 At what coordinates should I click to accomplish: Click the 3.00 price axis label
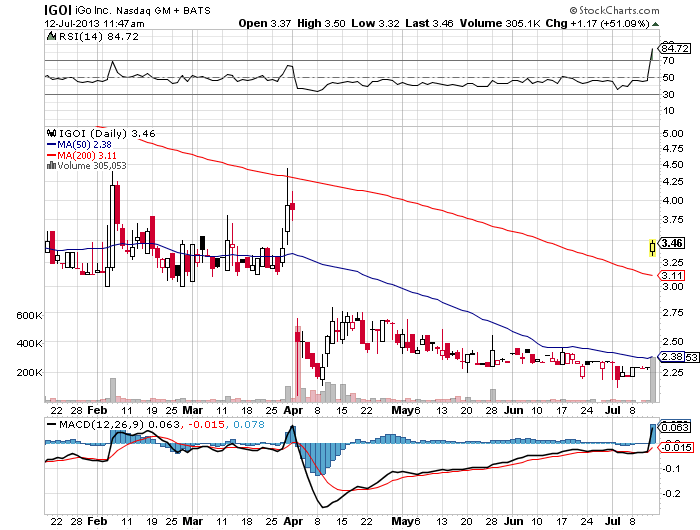coord(672,287)
